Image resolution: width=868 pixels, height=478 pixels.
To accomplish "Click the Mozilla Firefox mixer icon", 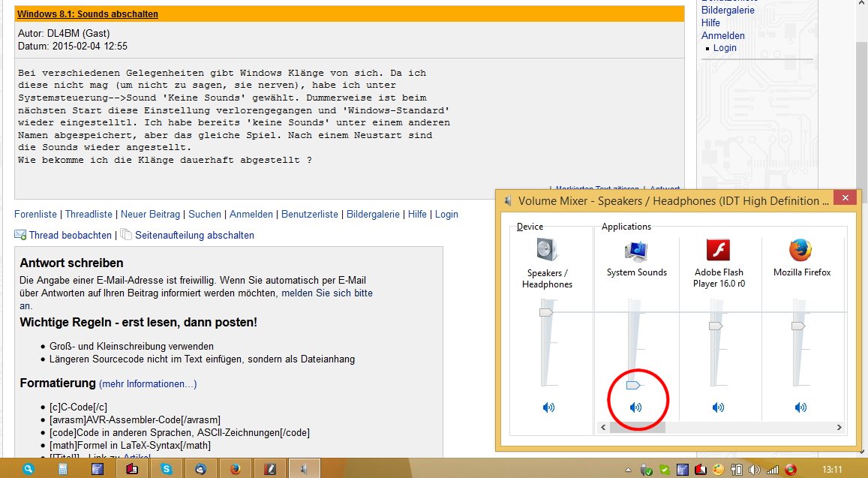I will pyautogui.click(x=800, y=250).
